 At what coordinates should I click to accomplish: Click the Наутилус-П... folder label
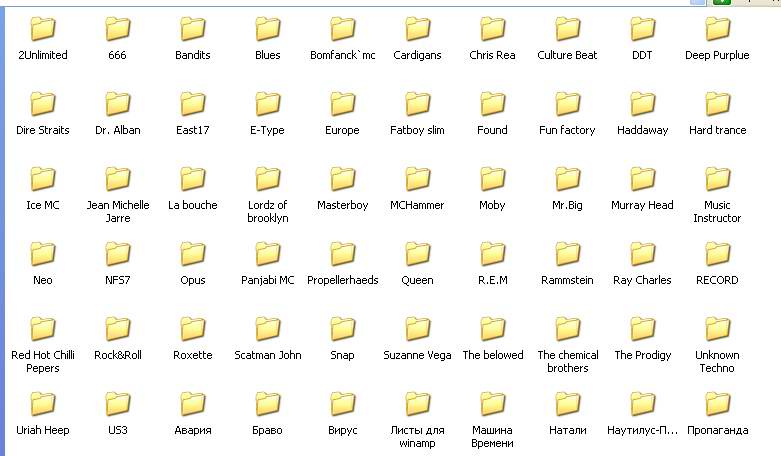[x=643, y=431]
